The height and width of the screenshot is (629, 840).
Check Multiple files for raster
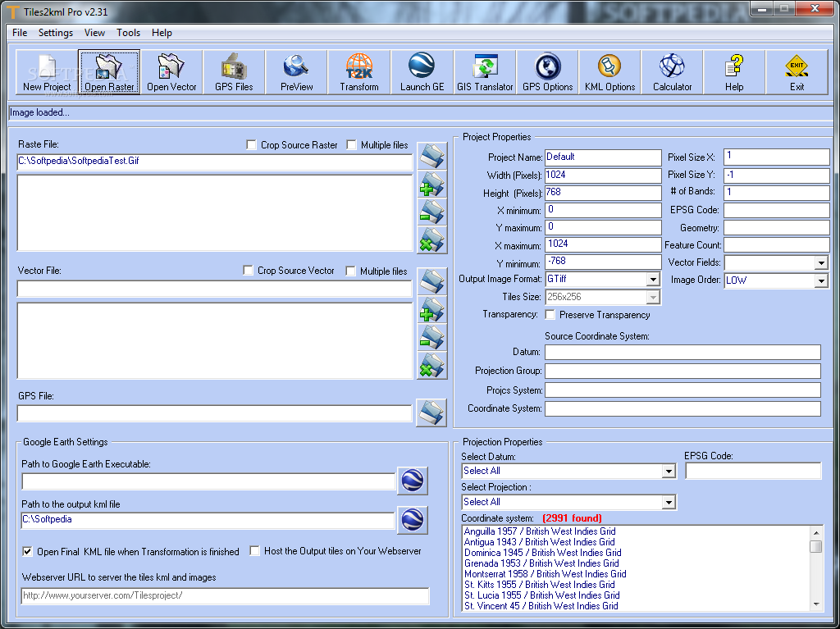[x=351, y=144]
